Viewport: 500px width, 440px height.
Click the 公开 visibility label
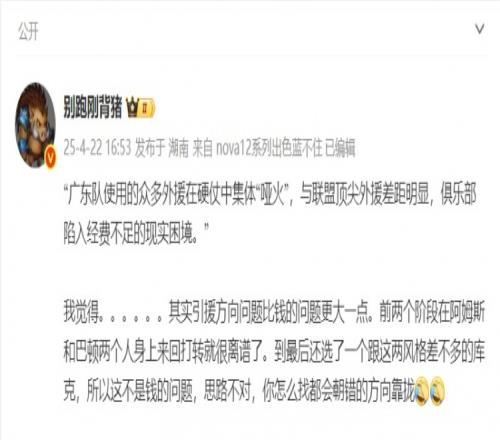pyautogui.click(x=28, y=31)
